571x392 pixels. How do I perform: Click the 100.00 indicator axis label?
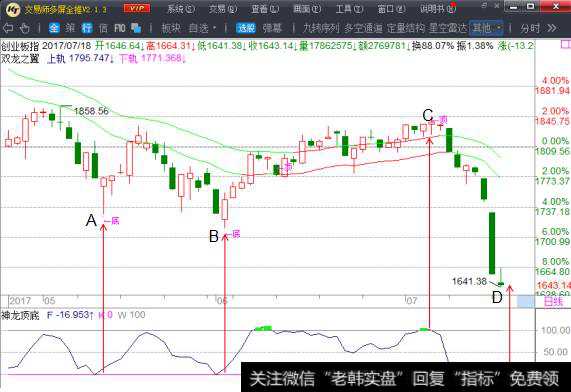555,330
